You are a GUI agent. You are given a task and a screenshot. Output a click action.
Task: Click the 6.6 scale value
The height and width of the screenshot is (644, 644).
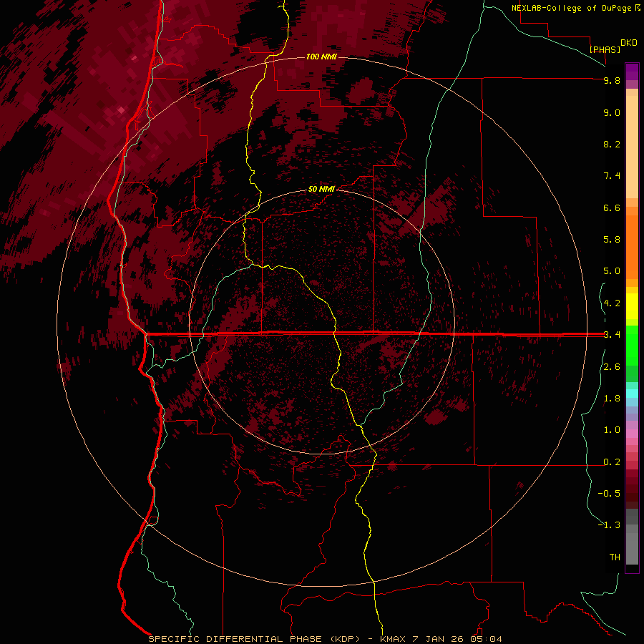(x=612, y=208)
